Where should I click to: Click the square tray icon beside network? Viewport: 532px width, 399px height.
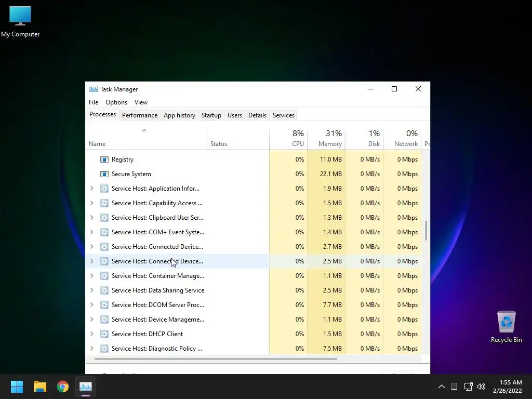[x=454, y=387]
